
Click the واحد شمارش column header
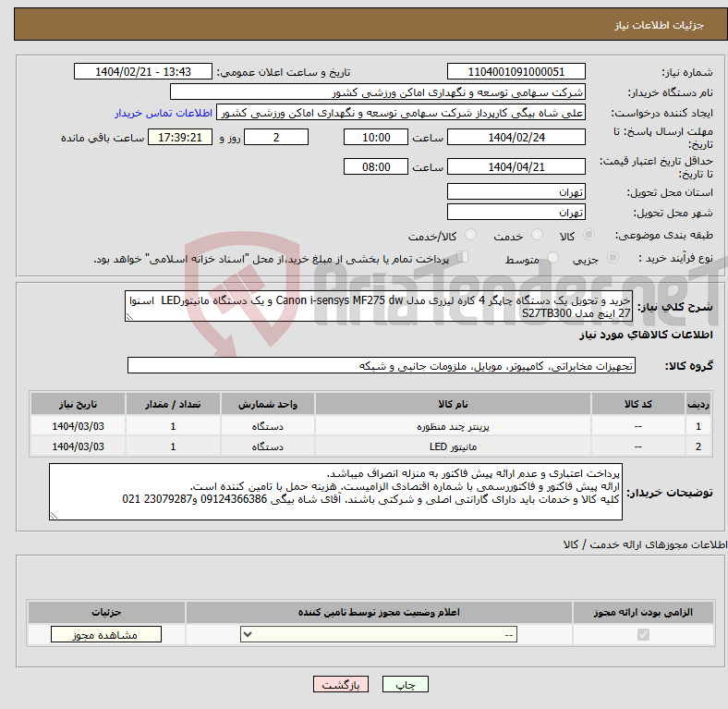(268, 404)
